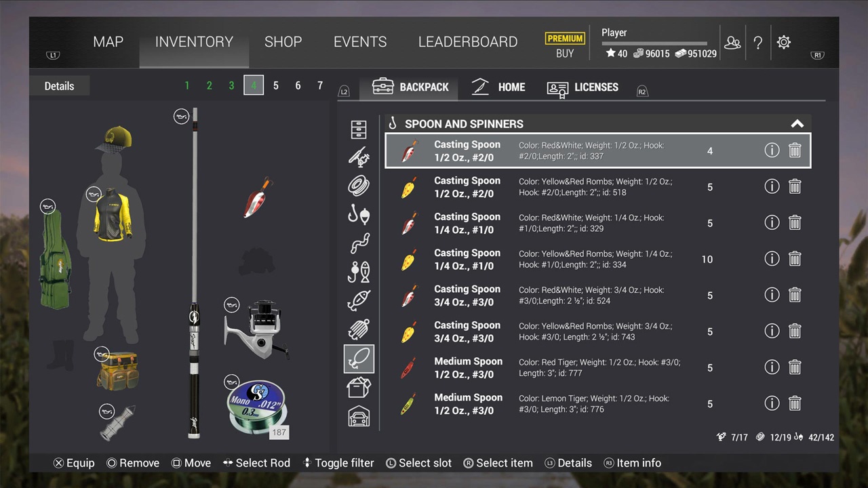
Task: Select the tackle drawer category filter
Action: click(x=359, y=129)
